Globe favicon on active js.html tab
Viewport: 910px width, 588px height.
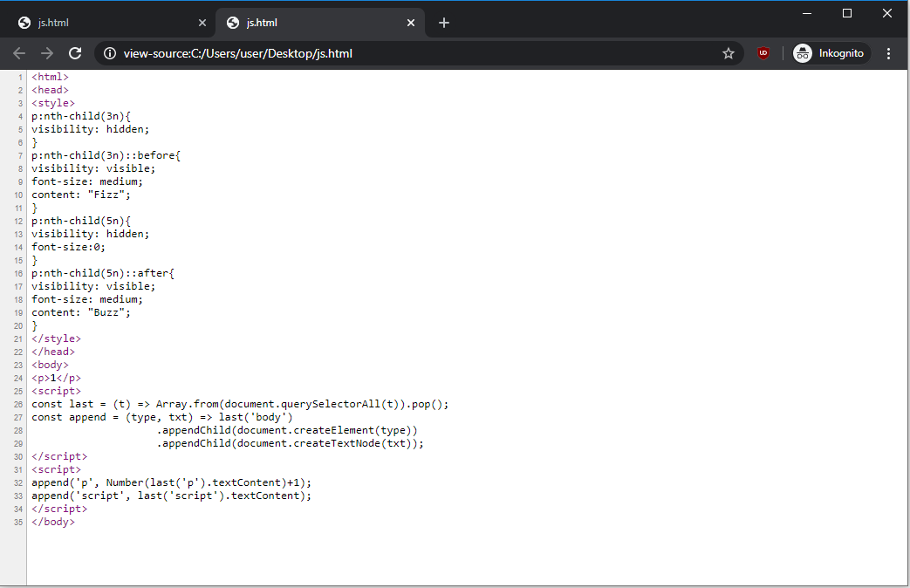pyautogui.click(x=233, y=23)
